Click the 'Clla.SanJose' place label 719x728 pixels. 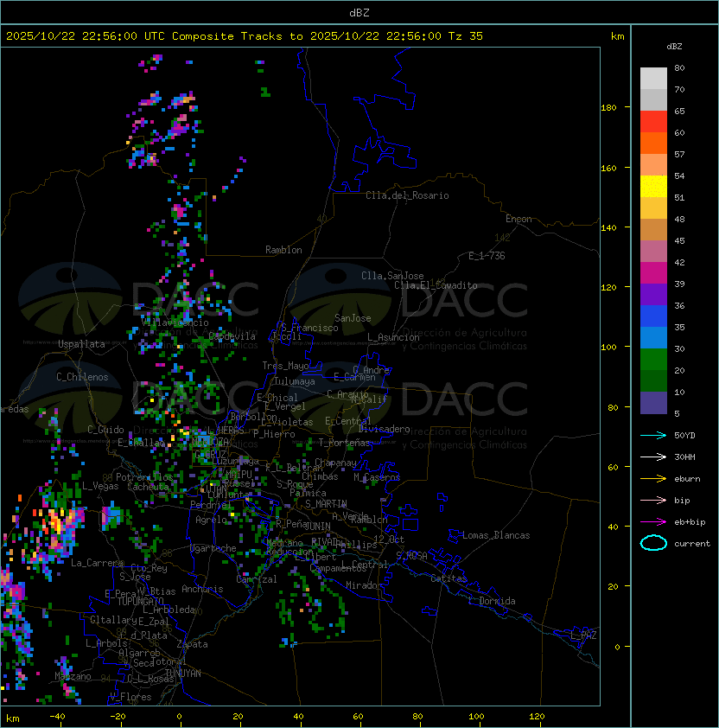(x=392, y=276)
